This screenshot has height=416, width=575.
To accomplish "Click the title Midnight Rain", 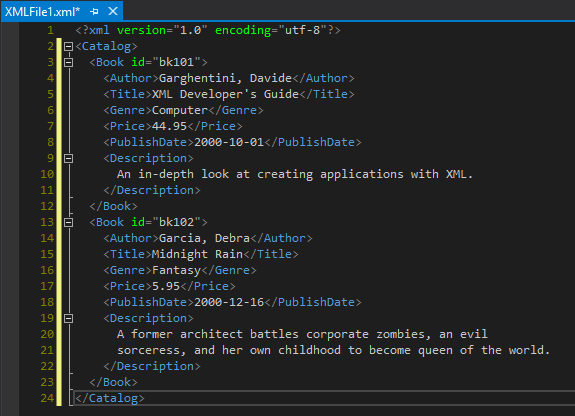I will pyautogui.click(x=198, y=254).
